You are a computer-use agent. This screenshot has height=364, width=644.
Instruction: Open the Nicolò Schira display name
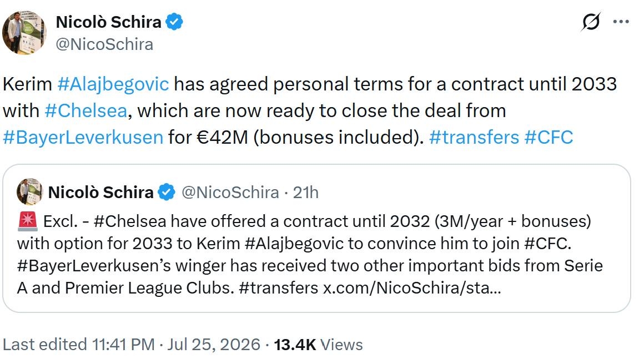coord(108,22)
